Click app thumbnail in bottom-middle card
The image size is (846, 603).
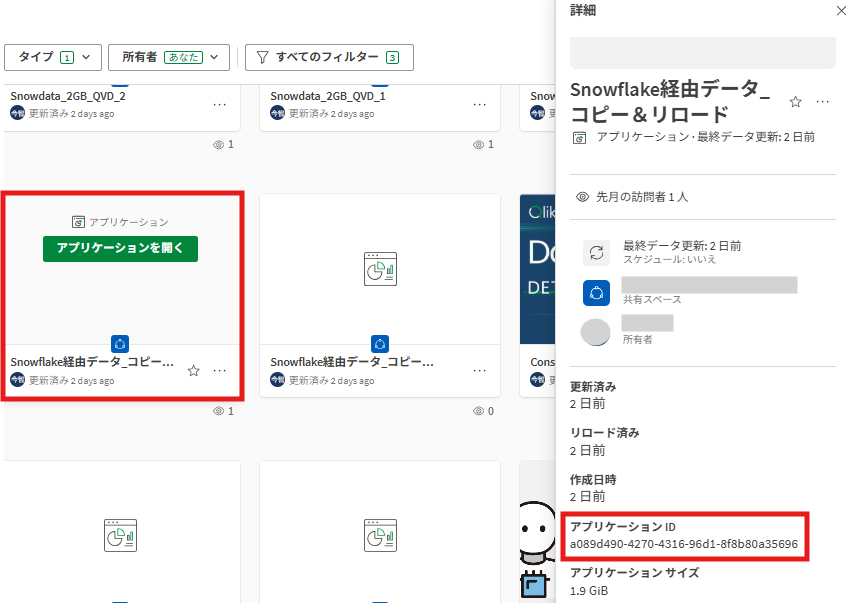[x=380, y=536]
